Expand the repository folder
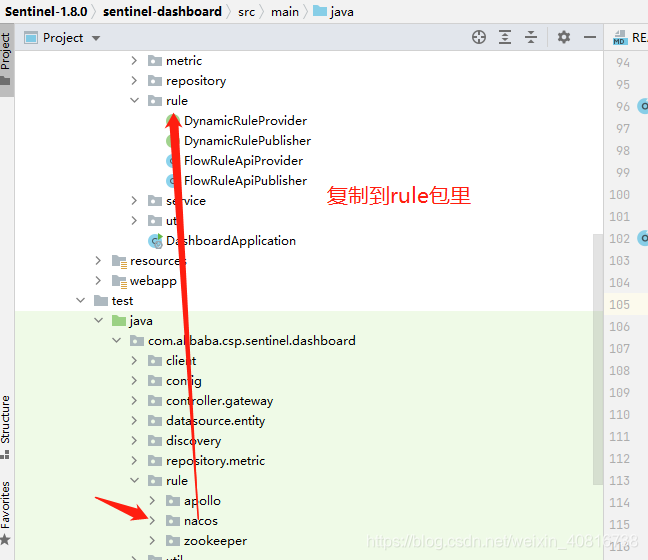Screen dimensions: 648x560 (134, 81)
